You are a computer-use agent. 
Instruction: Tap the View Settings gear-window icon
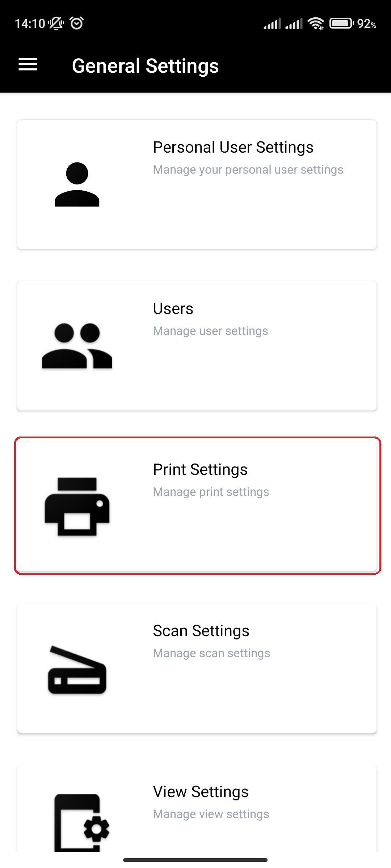[82, 823]
